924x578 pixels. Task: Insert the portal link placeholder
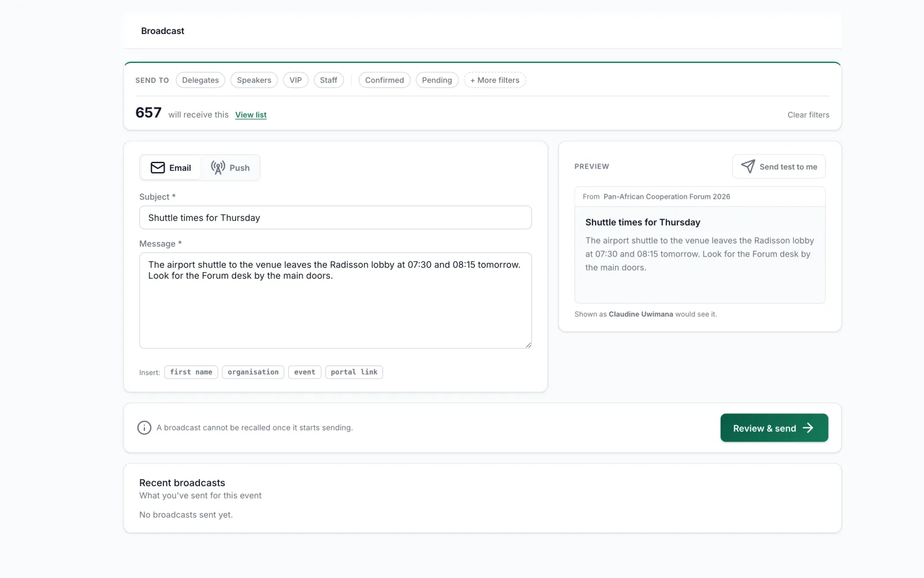[x=354, y=372]
